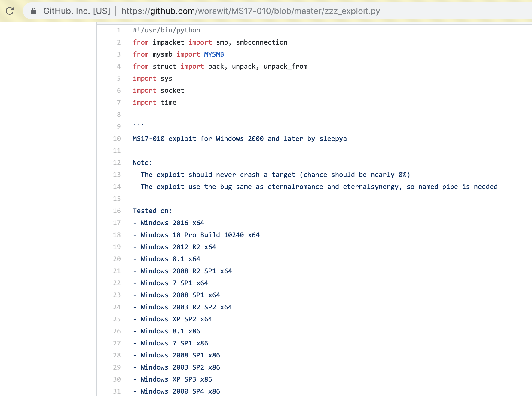Click the padlock site security icon
Image resolution: width=532 pixels, height=396 pixels.
coord(34,11)
